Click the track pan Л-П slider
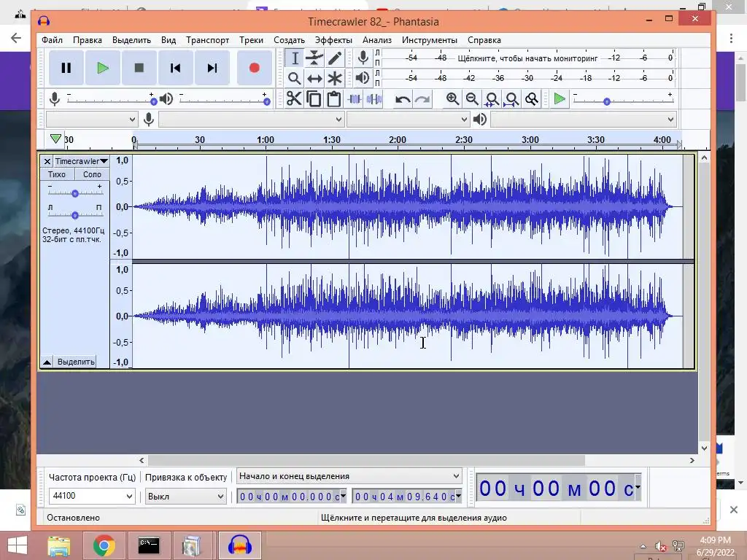747x560 pixels. [x=75, y=215]
